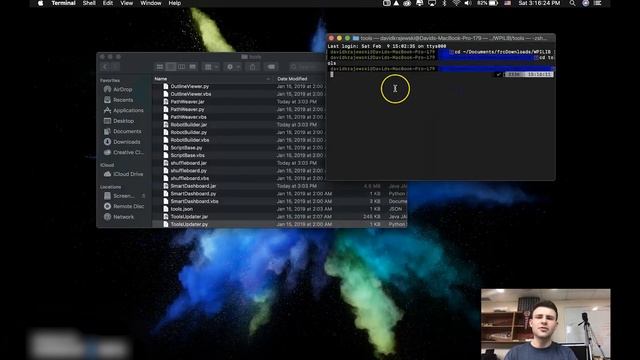Open the Window menu
The height and width of the screenshot is (360, 640).
coord(151,3)
